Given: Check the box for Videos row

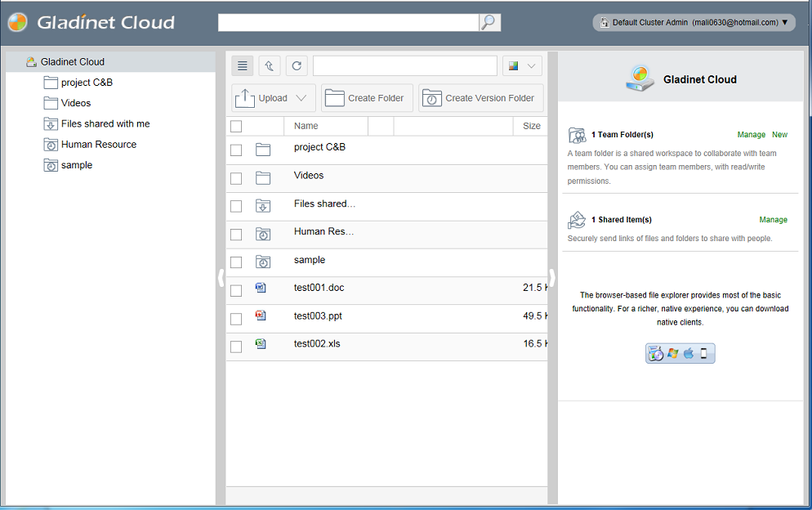Looking at the screenshot, I should [236, 179].
